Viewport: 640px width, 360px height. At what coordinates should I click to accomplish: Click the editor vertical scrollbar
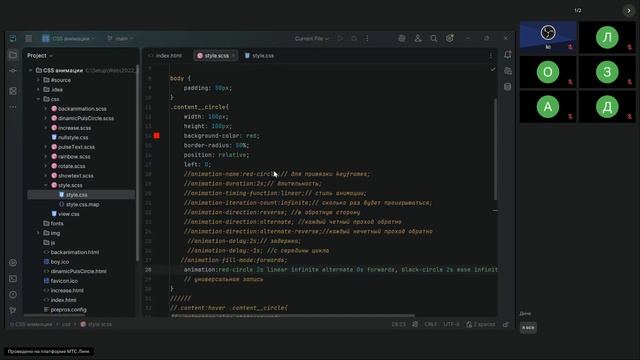496,149
